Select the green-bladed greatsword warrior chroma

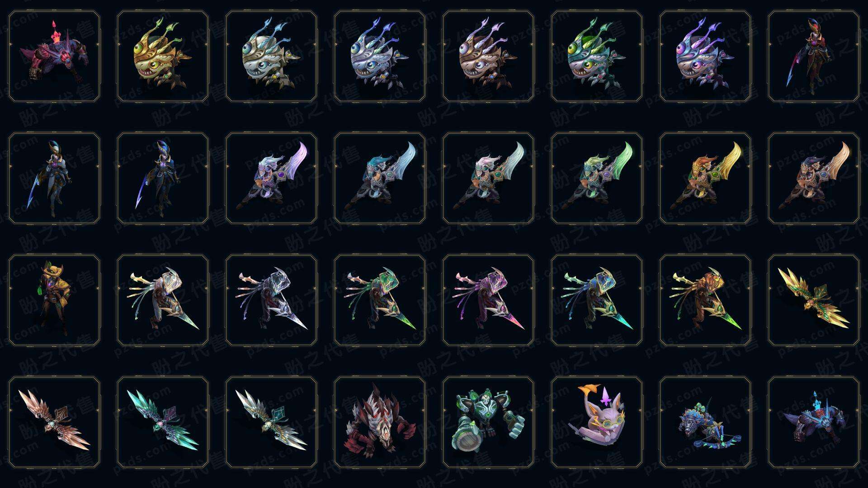597,178
